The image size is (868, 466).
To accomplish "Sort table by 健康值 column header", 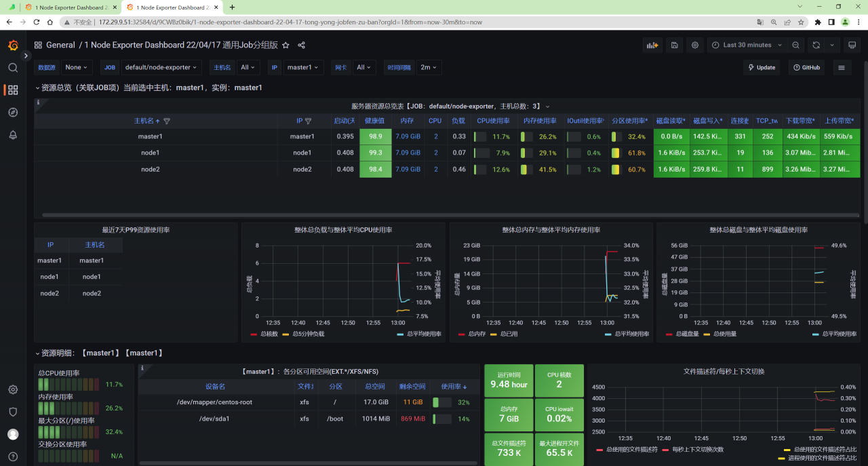I will (375, 121).
